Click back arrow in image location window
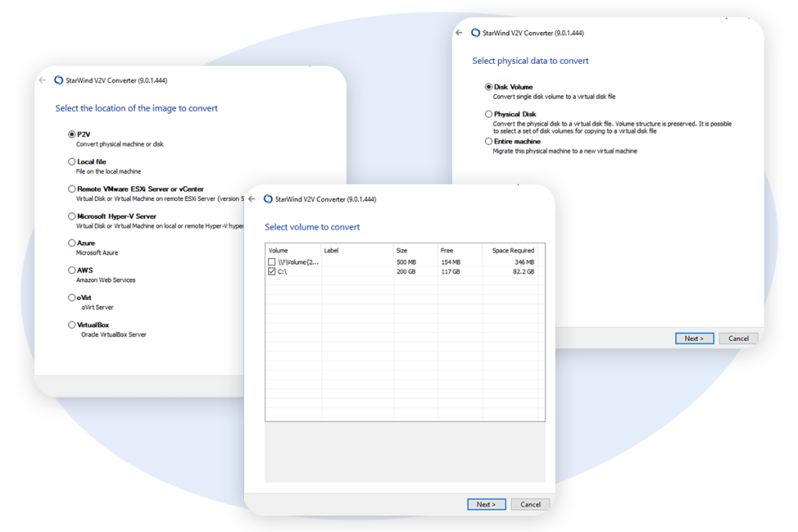The image size is (798, 532). [42, 80]
